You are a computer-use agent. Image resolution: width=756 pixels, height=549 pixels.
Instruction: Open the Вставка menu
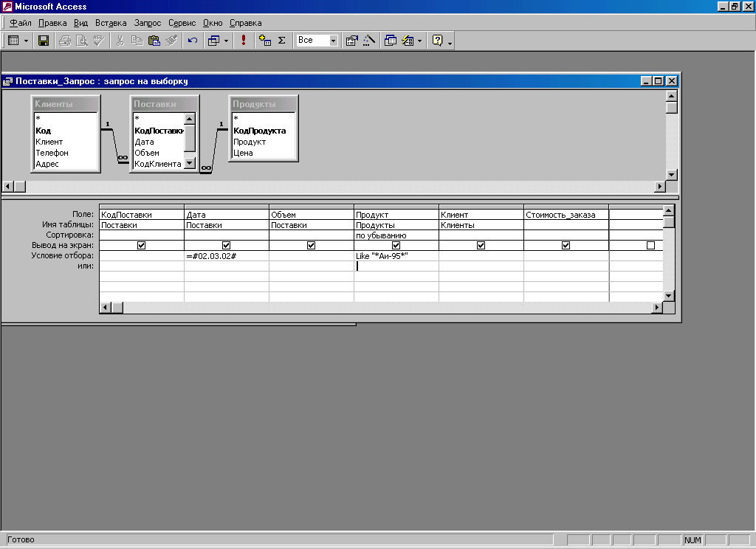(x=111, y=23)
